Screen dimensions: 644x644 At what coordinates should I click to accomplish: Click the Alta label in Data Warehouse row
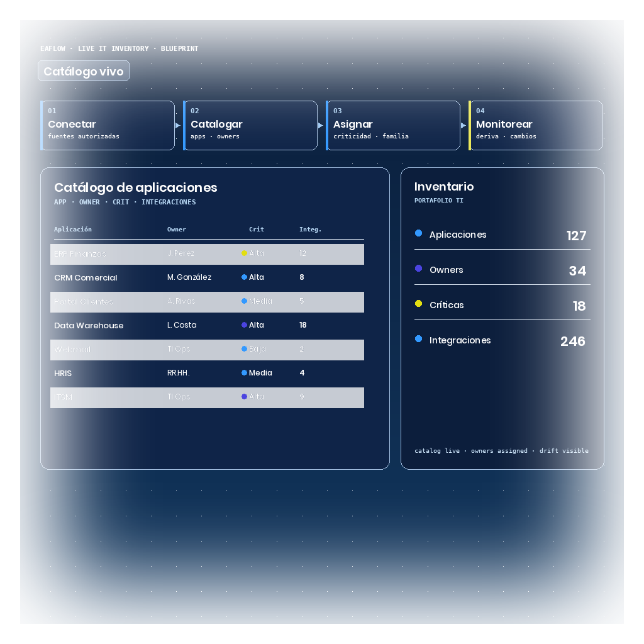[x=257, y=325]
